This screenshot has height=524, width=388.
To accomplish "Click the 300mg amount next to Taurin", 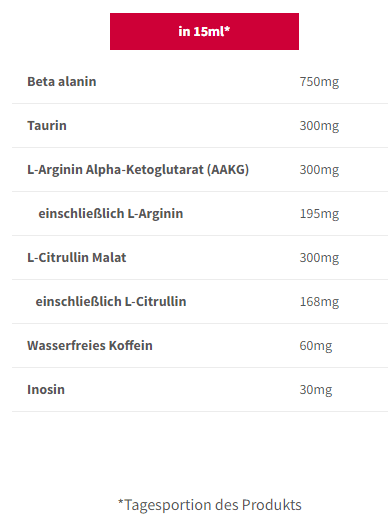I will (x=319, y=126).
